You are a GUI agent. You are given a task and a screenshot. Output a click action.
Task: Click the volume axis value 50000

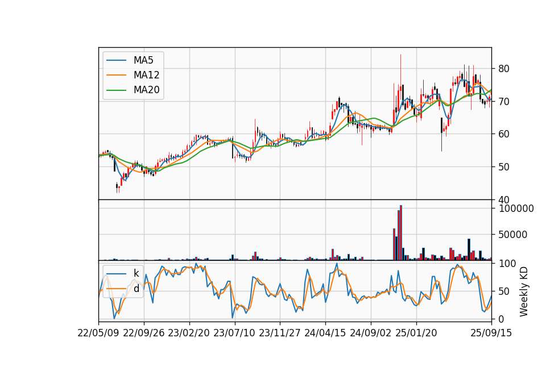coord(513,235)
